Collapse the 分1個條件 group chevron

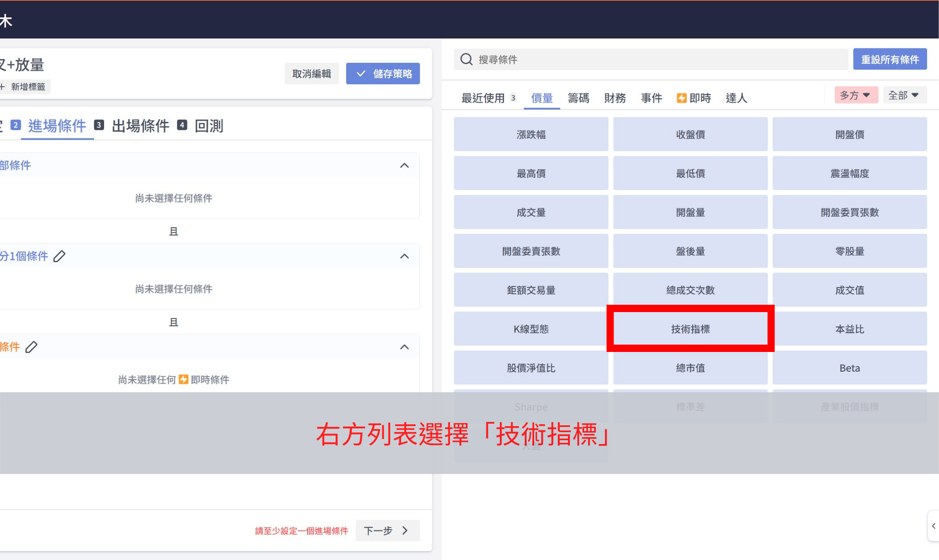tap(404, 256)
